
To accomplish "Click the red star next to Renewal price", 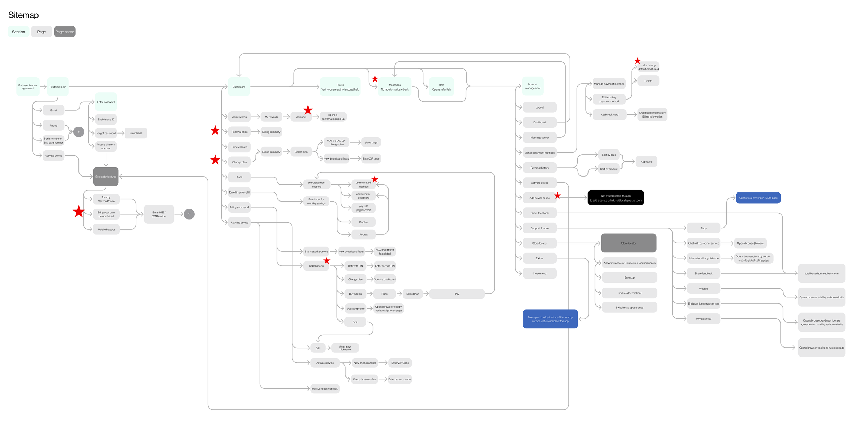I will pos(215,130).
